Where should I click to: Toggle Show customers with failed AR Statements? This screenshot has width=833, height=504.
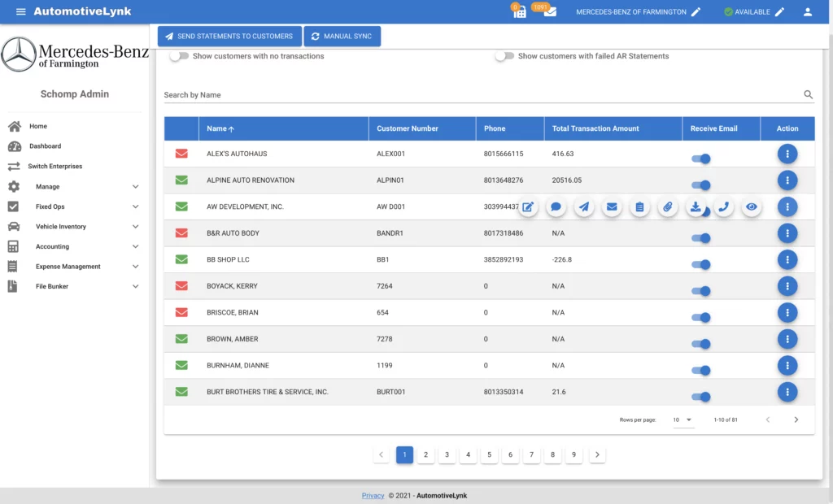click(x=504, y=56)
